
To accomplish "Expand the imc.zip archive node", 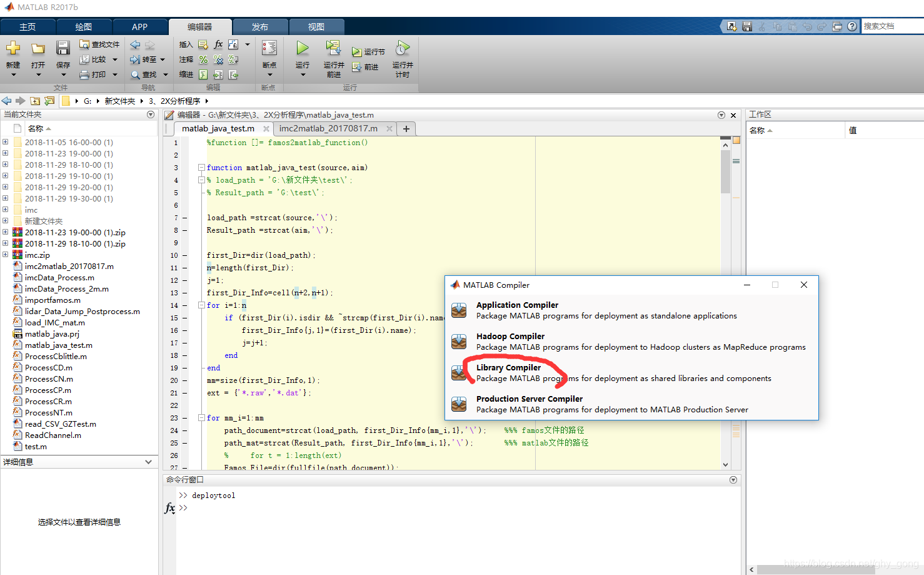I will 5,255.
